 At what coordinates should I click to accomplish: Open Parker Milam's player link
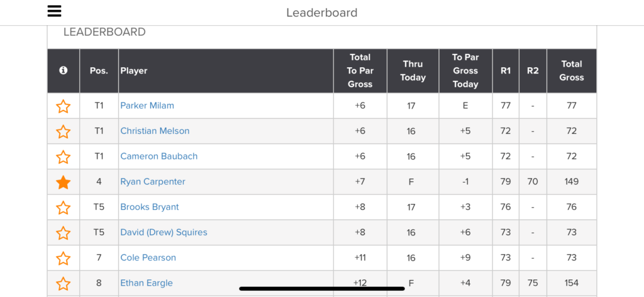(147, 105)
